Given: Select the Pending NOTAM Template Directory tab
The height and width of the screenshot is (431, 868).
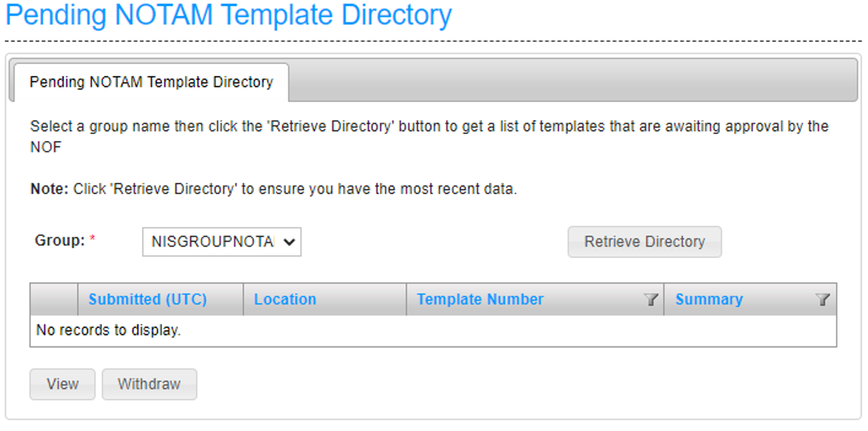Looking at the screenshot, I should [x=151, y=82].
